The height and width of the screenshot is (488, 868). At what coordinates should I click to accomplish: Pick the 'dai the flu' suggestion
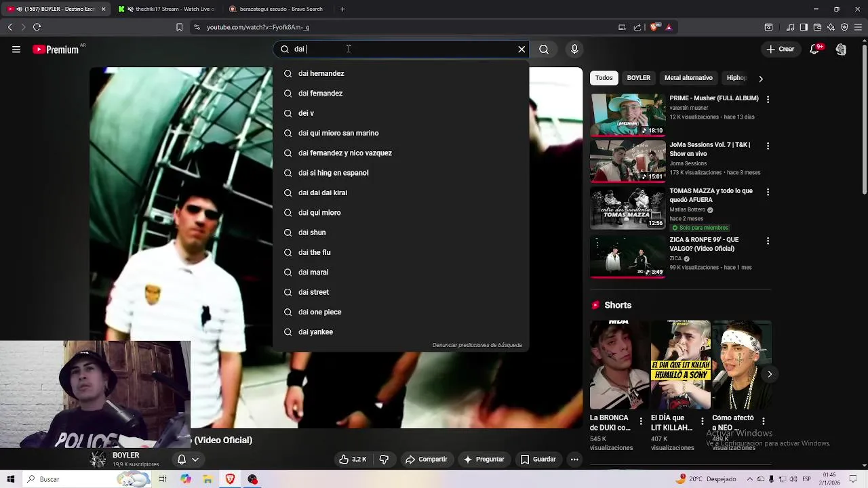point(401,252)
